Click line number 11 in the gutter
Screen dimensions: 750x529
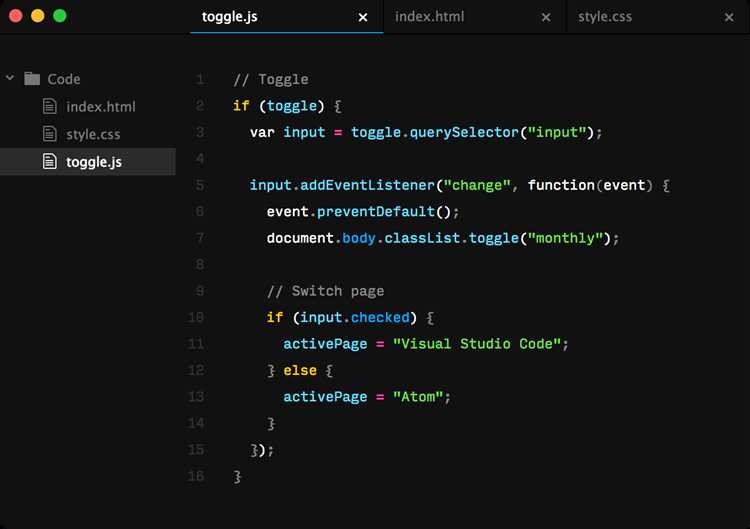point(196,344)
